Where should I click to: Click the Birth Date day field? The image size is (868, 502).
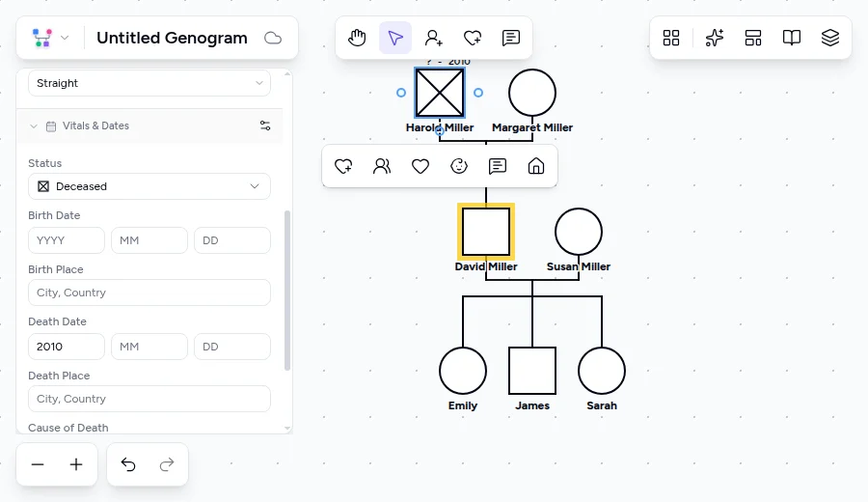tap(232, 240)
